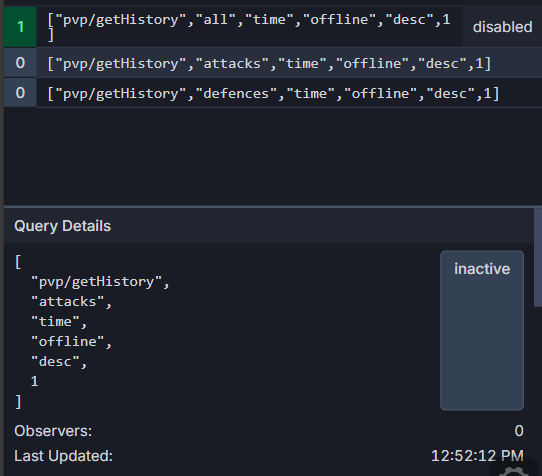Click the "pvp/getHistory" line in Query Details
The image size is (542, 476).
coord(100,282)
